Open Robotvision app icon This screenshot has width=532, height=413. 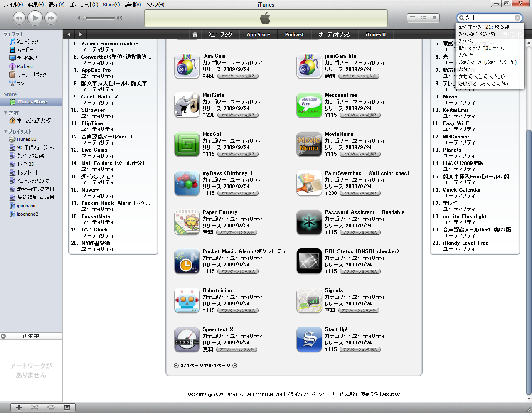coord(187,300)
